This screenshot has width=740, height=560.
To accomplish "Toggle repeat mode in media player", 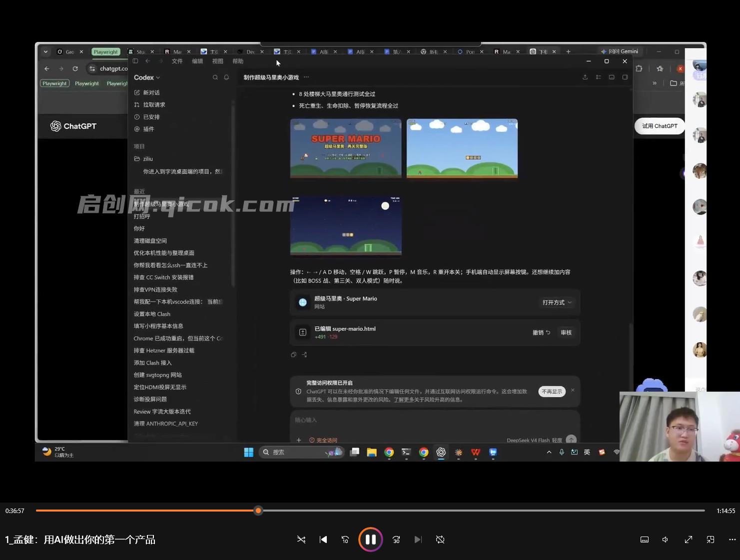I will [x=440, y=540].
